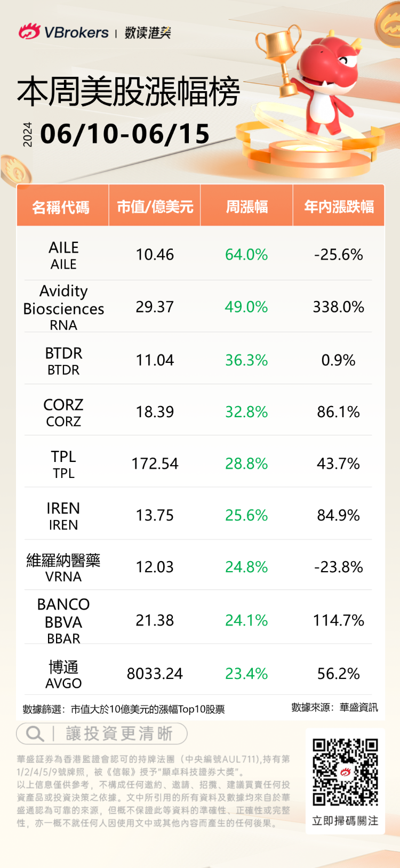Click the gold coin at top-right corner
400x868 pixels.
pyautogui.click(x=388, y=22)
